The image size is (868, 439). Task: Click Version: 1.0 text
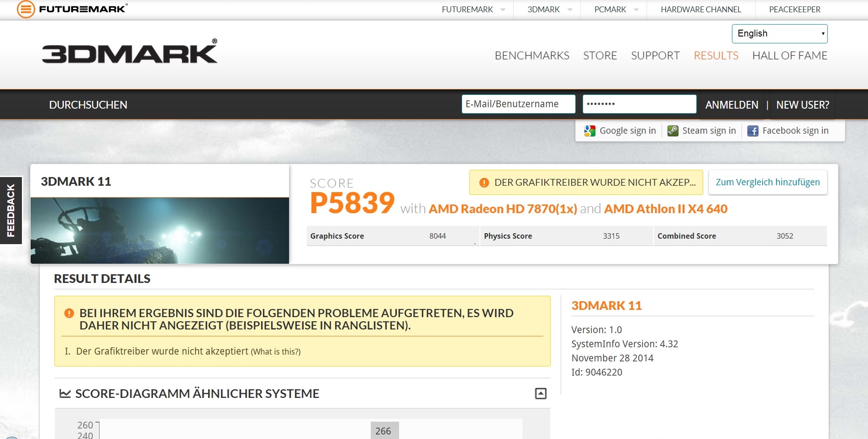click(x=596, y=330)
